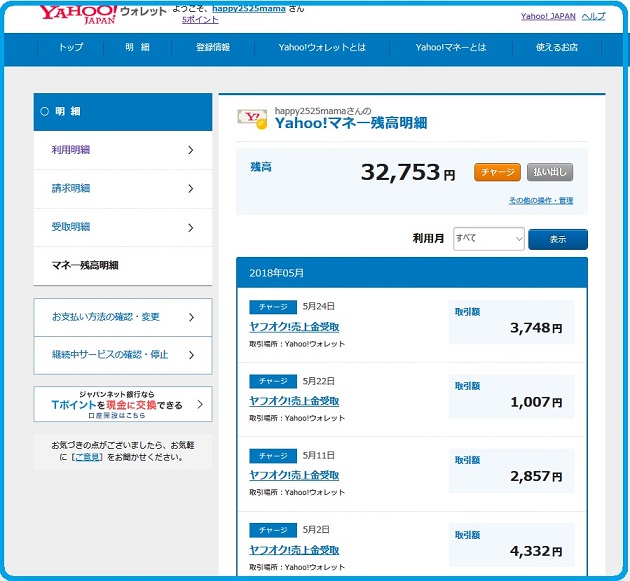Click the chevron arrow beside 受取明細

tap(191, 228)
